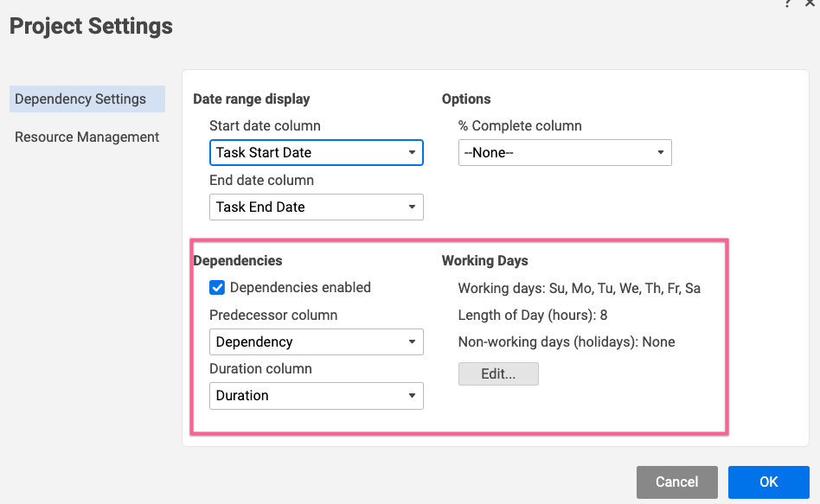Open the Start date column dropdown
The height and width of the screenshot is (504, 820).
316,153
